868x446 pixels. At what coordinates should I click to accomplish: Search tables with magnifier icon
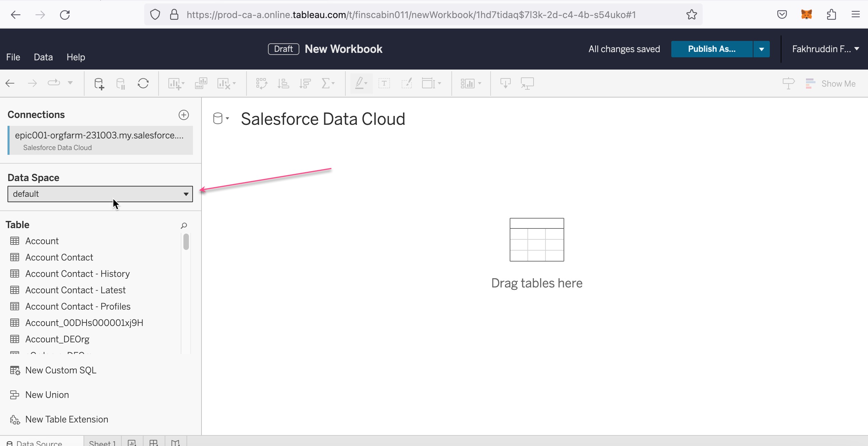click(184, 225)
